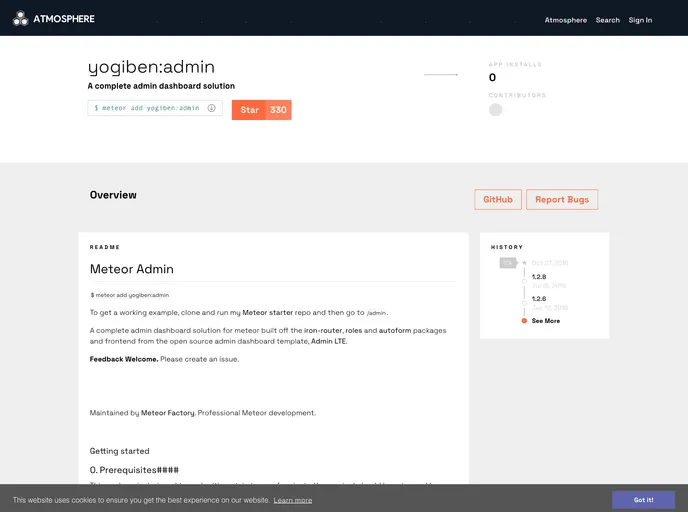Click the 330 star count
This screenshot has height=512, width=688.
click(278, 110)
